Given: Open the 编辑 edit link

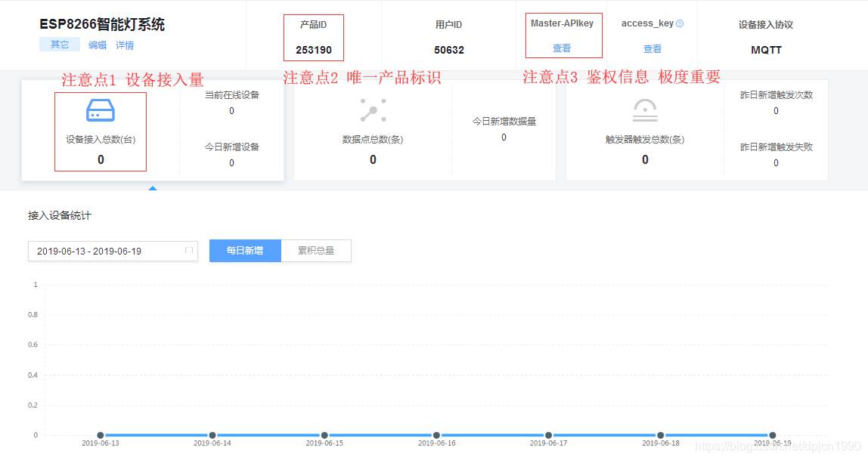Looking at the screenshot, I should click(x=98, y=45).
